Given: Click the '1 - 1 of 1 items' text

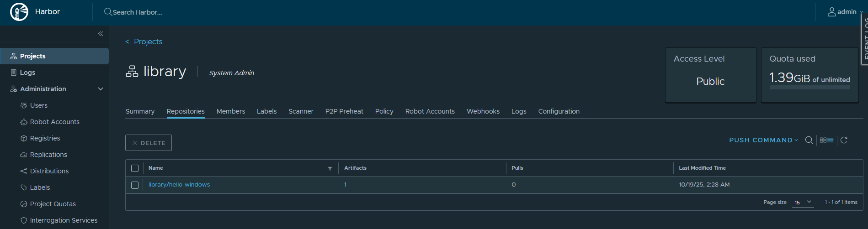Looking at the screenshot, I should 841,202.
